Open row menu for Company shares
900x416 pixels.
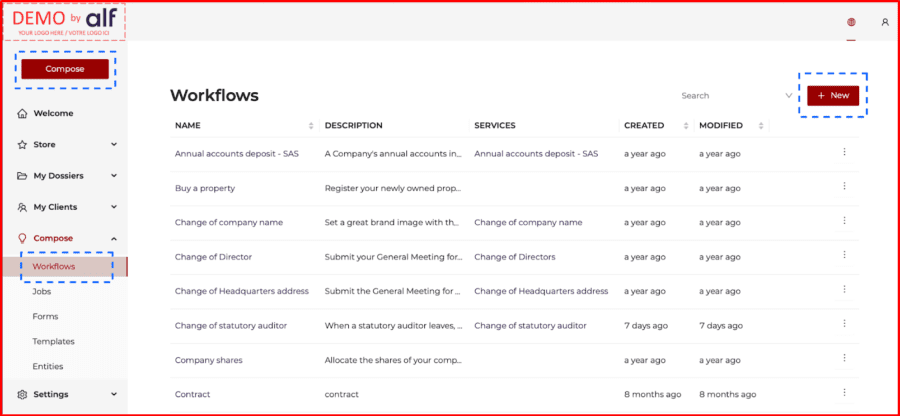844,358
